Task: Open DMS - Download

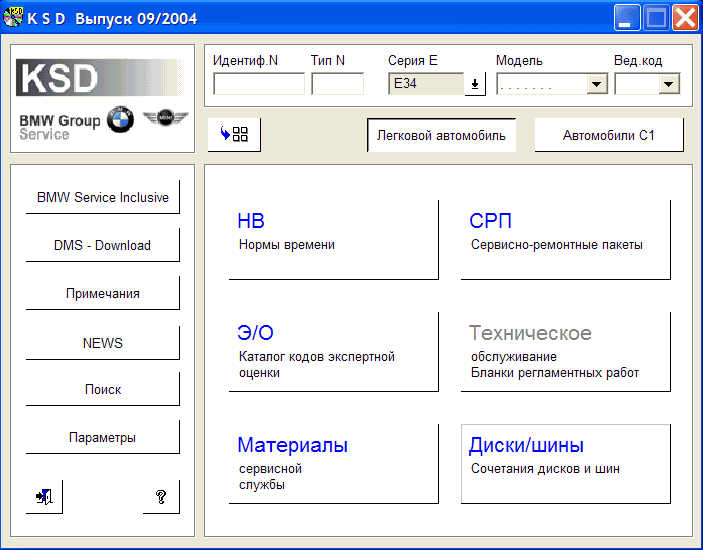Action: tap(103, 245)
